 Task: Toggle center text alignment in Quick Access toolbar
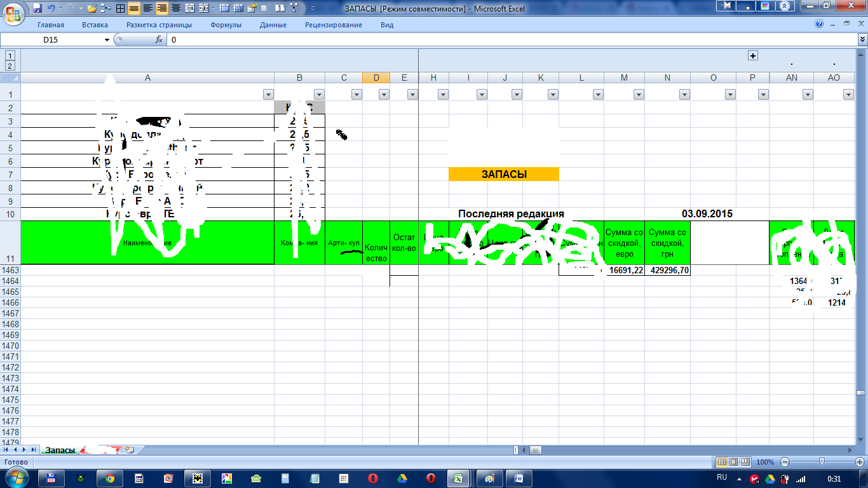pyautogui.click(x=175, y=8)
